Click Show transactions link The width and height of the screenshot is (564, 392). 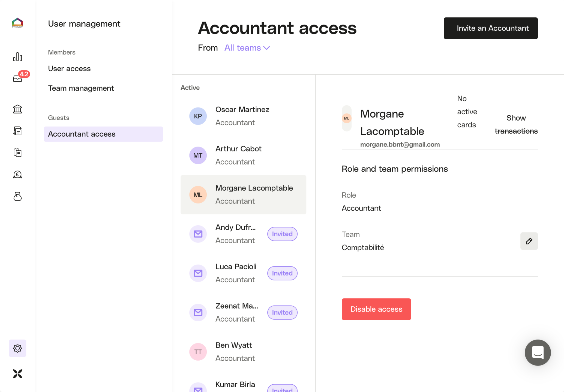(516, 124)
